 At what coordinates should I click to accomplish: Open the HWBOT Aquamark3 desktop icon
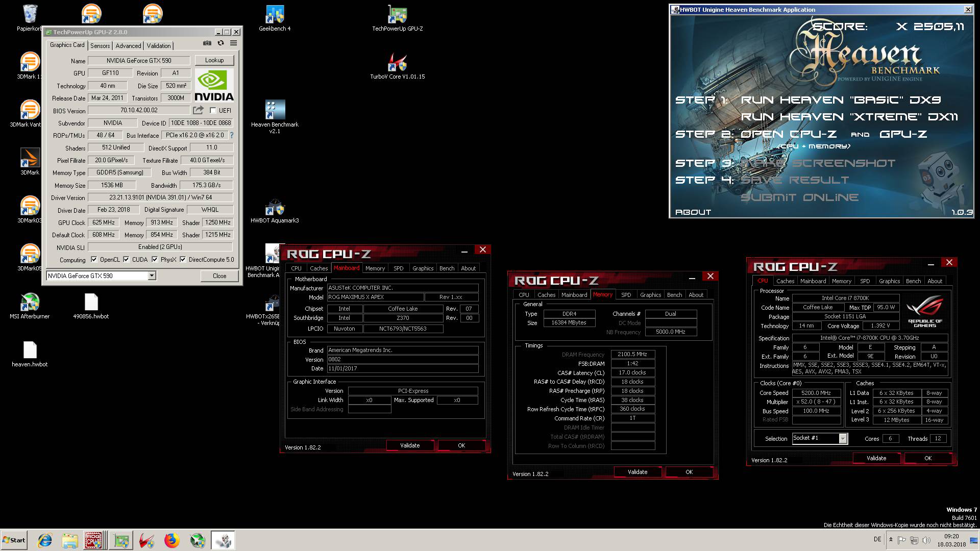point(275,212)
